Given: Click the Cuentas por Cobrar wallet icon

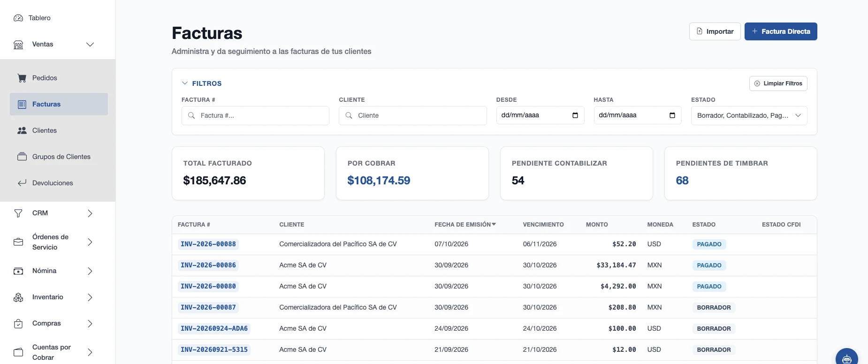Looking at the screenshot, I should (x=18, y=352).
